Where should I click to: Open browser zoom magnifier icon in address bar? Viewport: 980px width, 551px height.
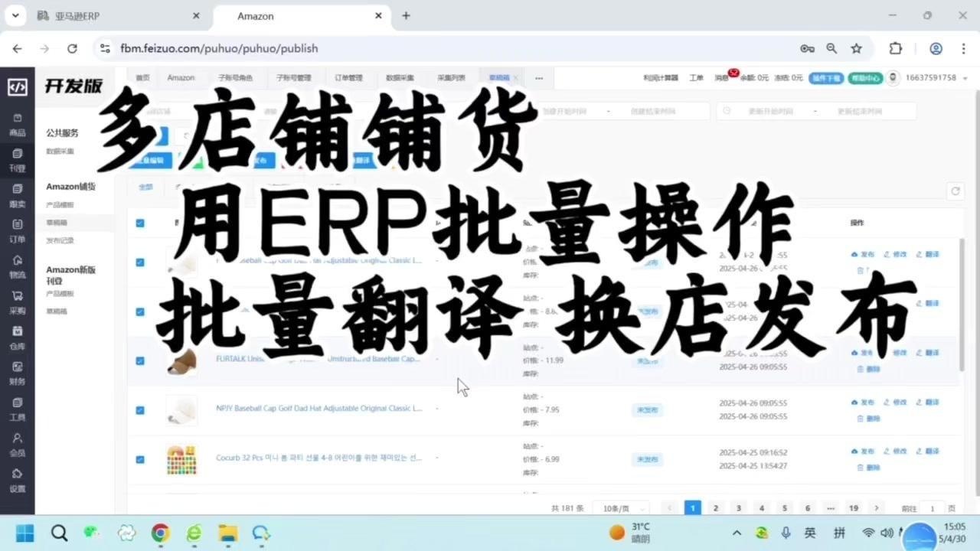click(831, 48)
